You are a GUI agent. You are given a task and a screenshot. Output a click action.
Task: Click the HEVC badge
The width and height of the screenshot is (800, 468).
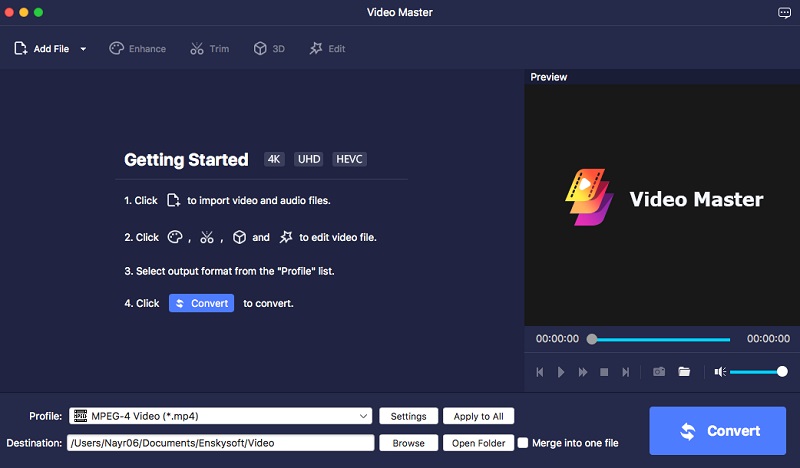349,159
